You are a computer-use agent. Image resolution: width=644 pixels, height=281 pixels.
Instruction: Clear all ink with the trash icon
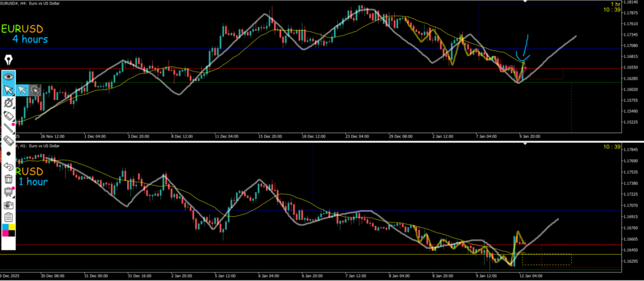click(x=8, y=179)
